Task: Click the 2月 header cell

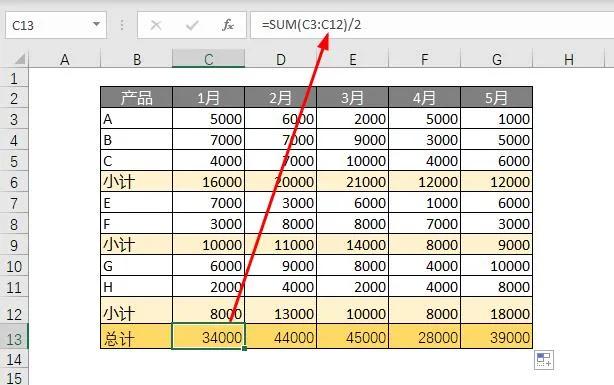Action: pos(280,98)
